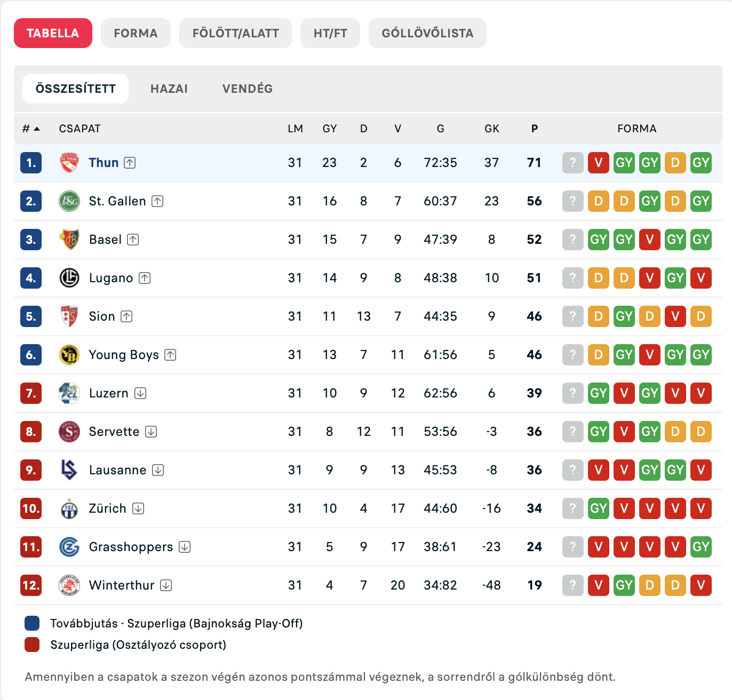Click the Basel club crest

(x=69, y=240)
